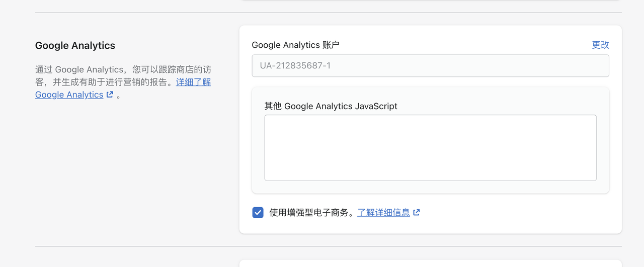The image size is (644, 267).
Task: Click the divider line above Google Analytics section
Action: click(328, 13)
